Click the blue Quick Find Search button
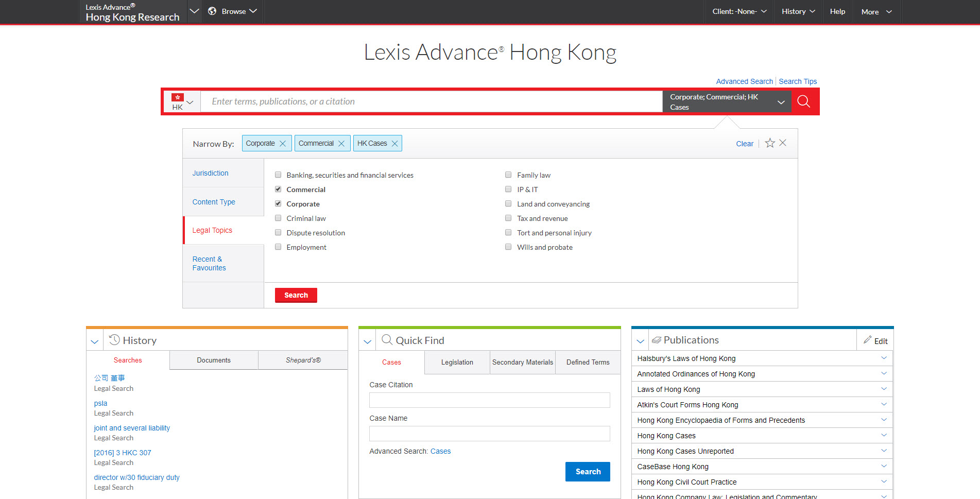Screen dimensions: 980x499 pyautogui.click(x=588, y=472)
